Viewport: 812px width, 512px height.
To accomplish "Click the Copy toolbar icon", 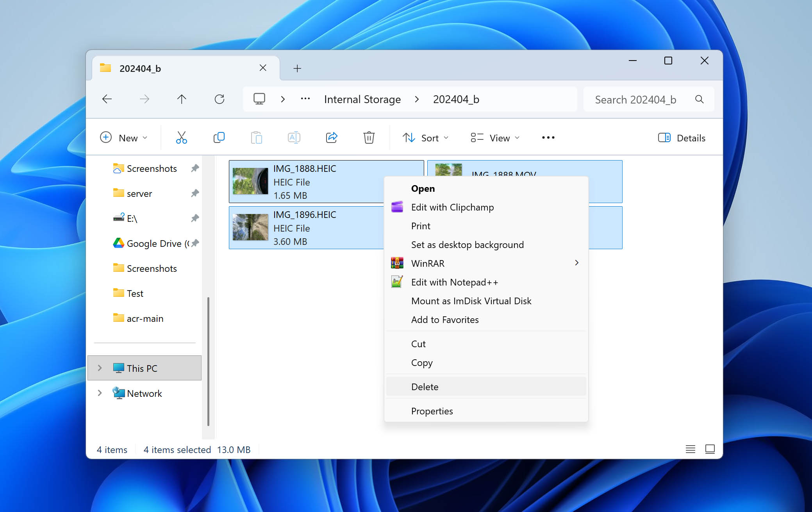I will [219, 137].
